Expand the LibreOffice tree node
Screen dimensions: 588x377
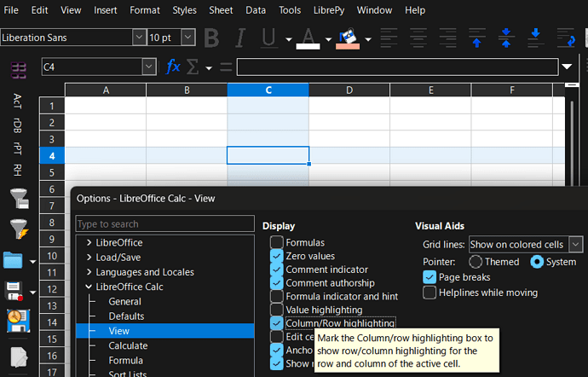click(89, 242)
